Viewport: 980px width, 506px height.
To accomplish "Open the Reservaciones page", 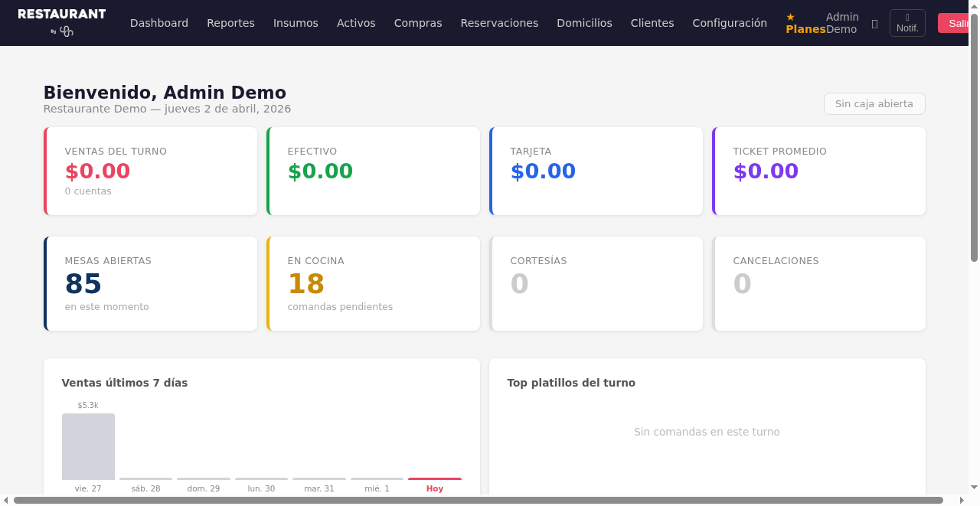I will pyautogui.click(x=499, y=23).
